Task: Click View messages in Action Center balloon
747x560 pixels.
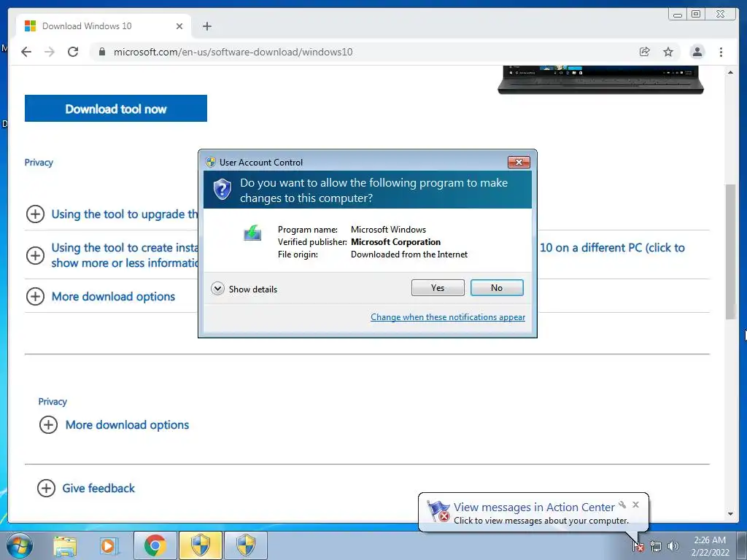Action: (534, 507)
